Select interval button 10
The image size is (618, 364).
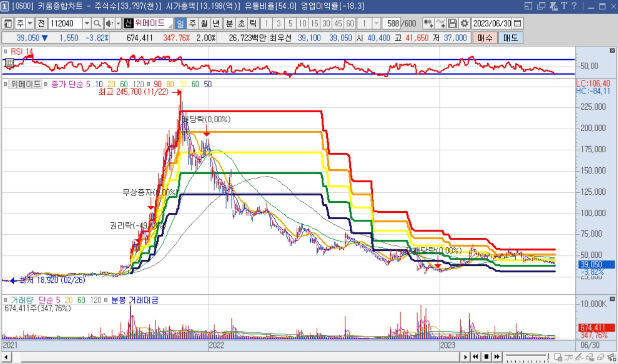303,24
